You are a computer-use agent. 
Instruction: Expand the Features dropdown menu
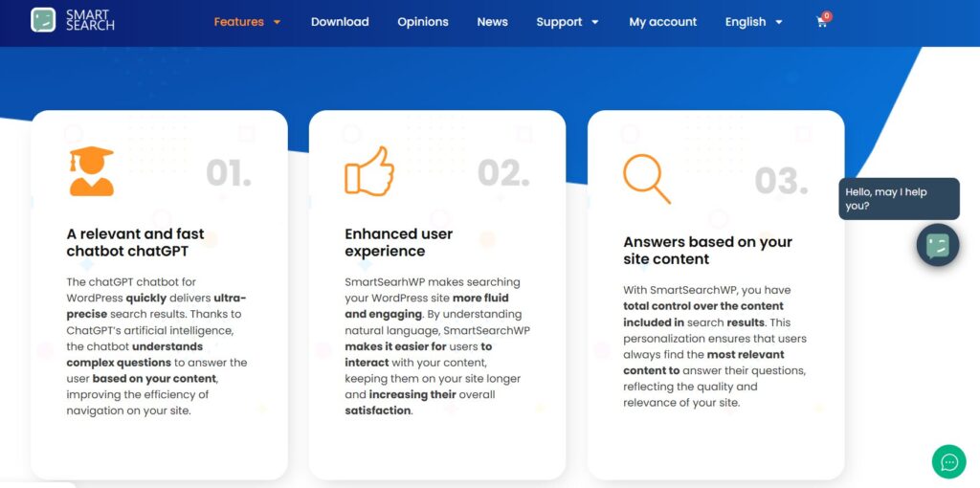coord(247,22)
